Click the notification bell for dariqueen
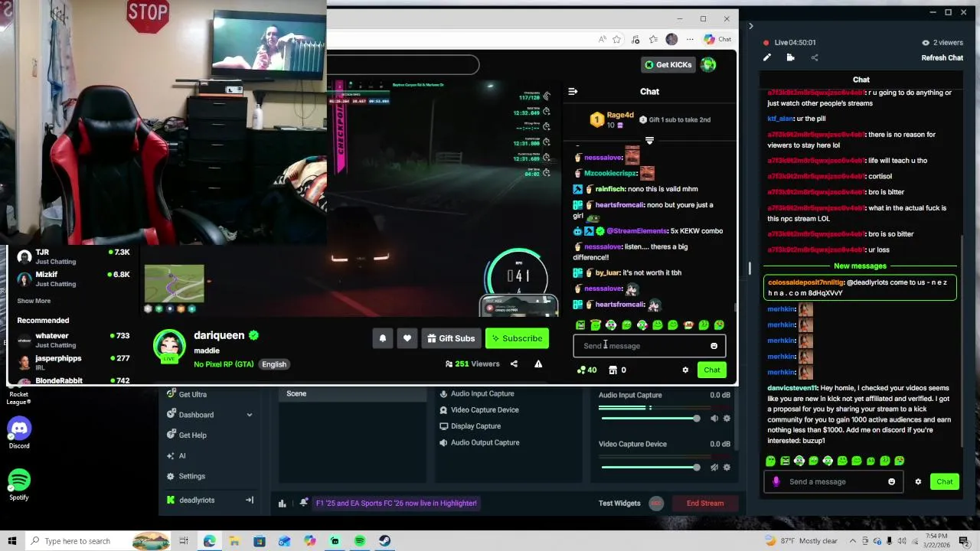This screenshot has width=980, height=551. pyautogui.click(x=383, y=338)
